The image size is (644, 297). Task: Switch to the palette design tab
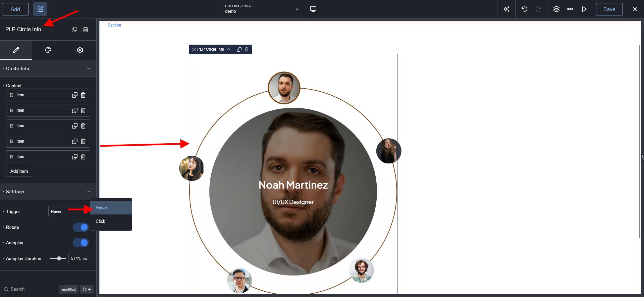(x=48, y=50)
